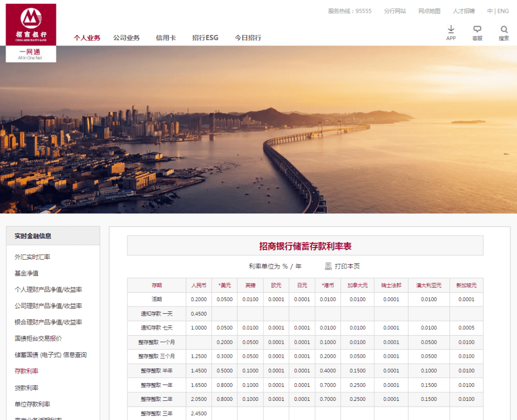Open the 招行ESG menu item
The height and width of the screenshot is (420, 517).
(x=205, y=38)
